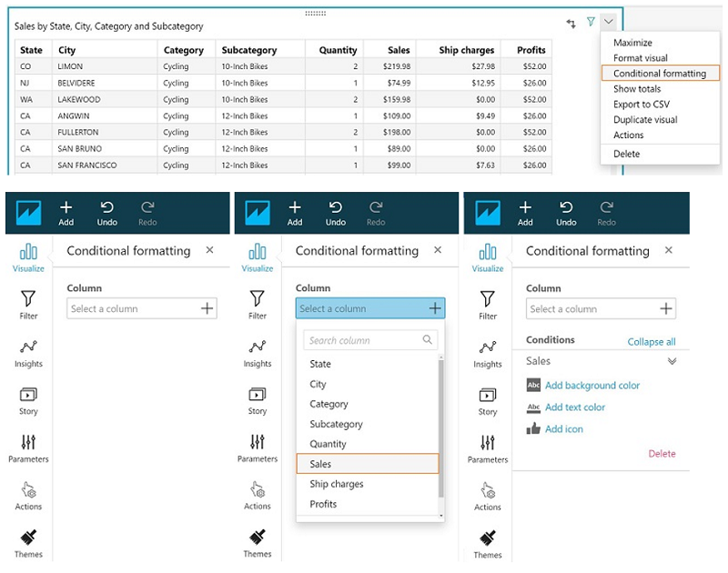
Task: Click the plus icon in the highlighted column dropdown
Action: (435, 308)
